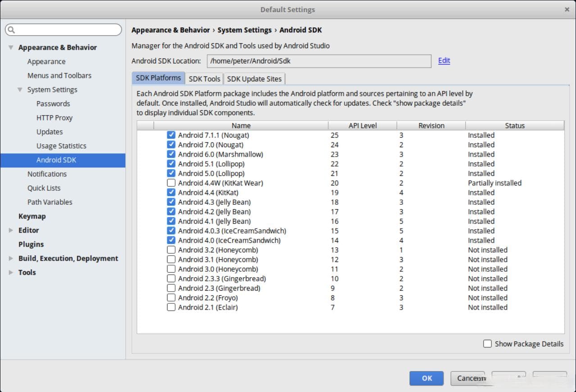Toggle Android 4.0.3 (IceCreamSandwich) checkbox
The image size is (576, 392).
pos(171,230)
